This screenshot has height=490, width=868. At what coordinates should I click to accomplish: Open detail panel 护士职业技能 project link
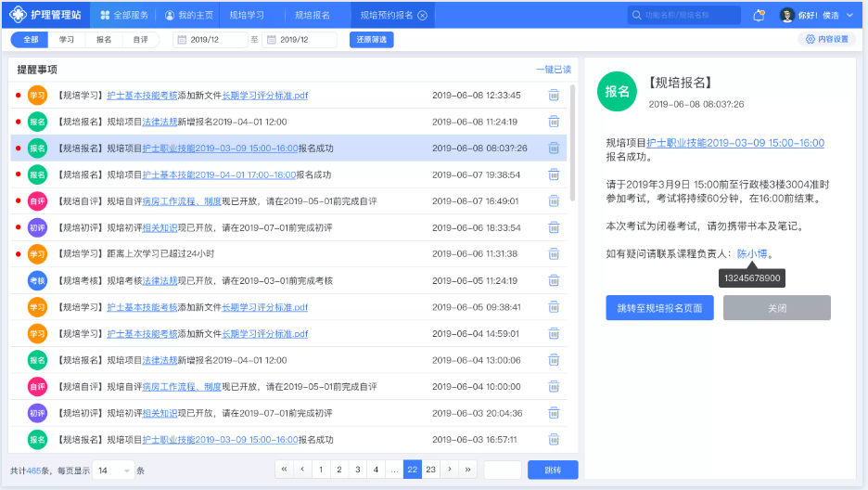[735, 143]
